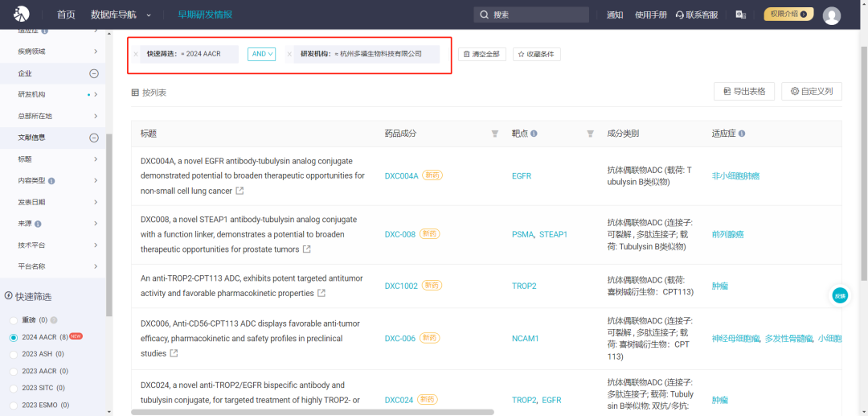Open external link icon for DXC004A article

(x=240, y=192)
